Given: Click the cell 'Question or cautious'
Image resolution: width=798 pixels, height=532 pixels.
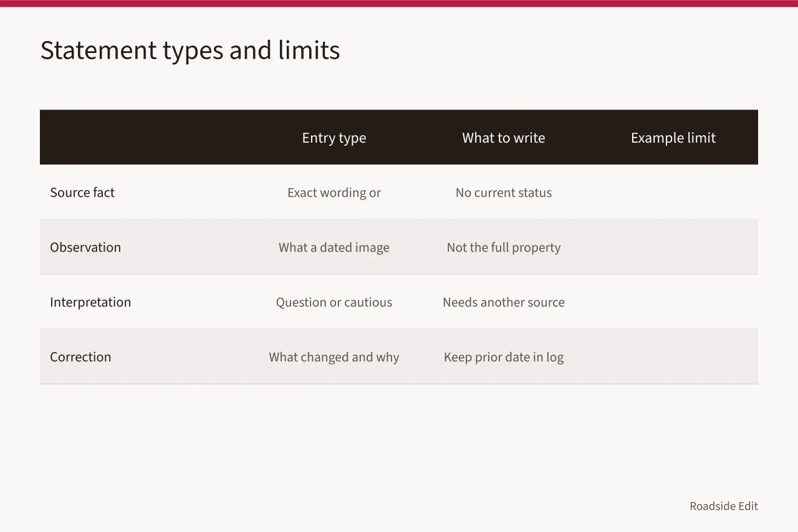Looking at the screenshot, I should coord(334,302).
